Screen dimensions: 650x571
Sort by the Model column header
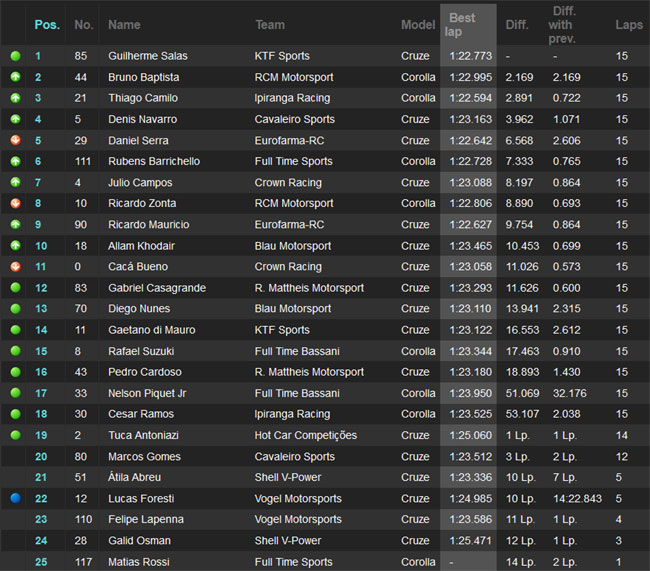[418, 25]
